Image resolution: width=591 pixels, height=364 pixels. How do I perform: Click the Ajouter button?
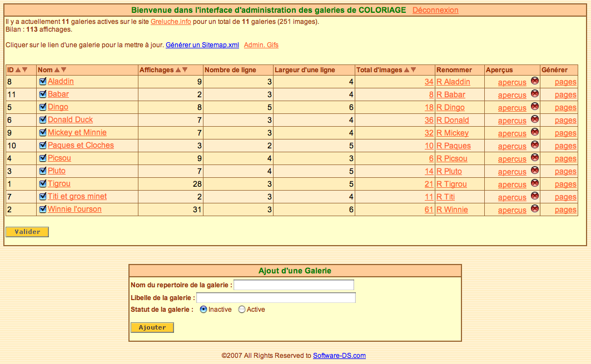click(x=152, y=327)
